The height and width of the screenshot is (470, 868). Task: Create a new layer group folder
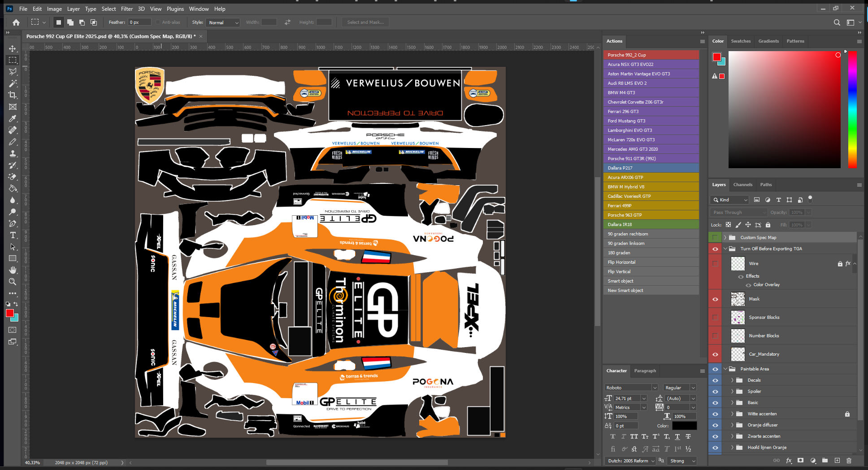click(x=825, y=461)
